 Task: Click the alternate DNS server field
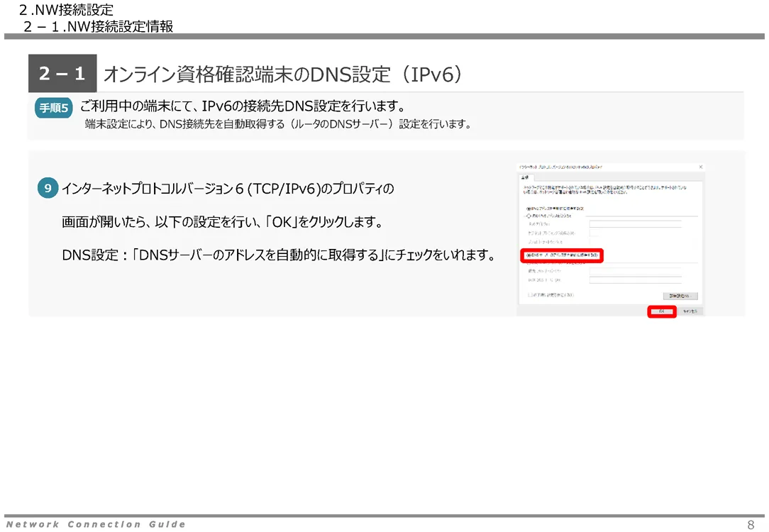tap(635, 280)
